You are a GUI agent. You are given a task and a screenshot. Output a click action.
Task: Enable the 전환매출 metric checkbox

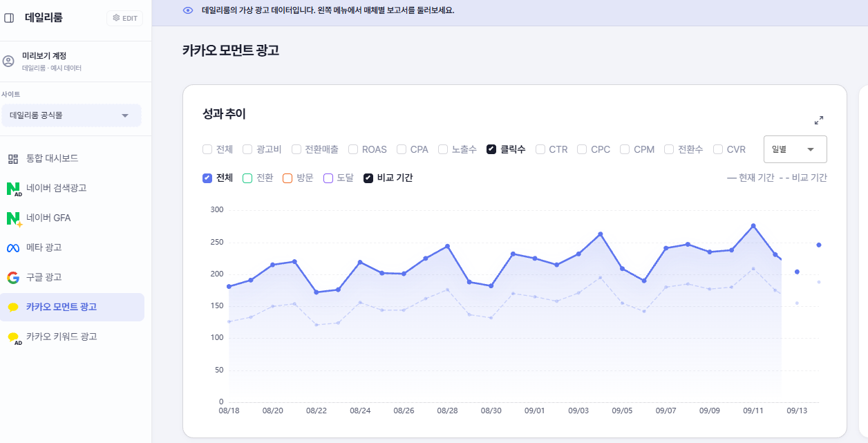coord(296,149)
